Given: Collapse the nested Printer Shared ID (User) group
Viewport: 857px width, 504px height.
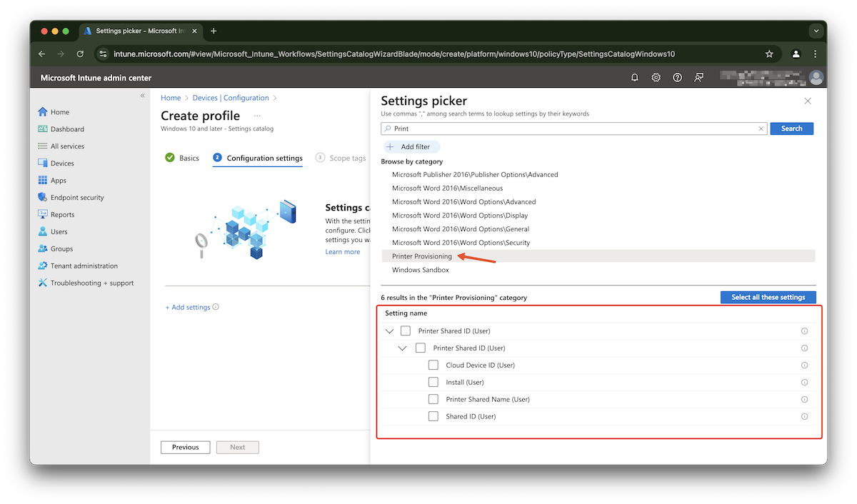Looking at the screenshot, I should coord(403,348).
